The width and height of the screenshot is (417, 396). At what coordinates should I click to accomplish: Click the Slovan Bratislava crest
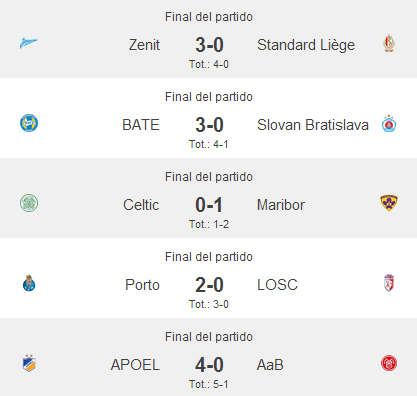tap(389, 124)
